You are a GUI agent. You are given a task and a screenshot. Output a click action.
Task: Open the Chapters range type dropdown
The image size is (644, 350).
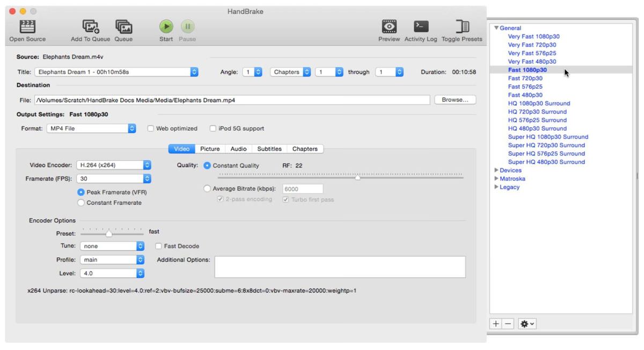click(290, 72)
